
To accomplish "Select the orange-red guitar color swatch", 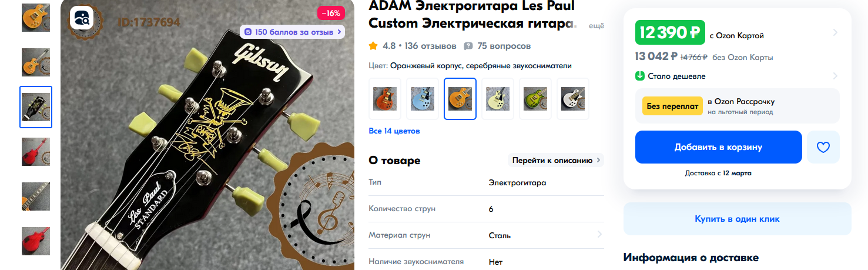I will coord(385,99).
